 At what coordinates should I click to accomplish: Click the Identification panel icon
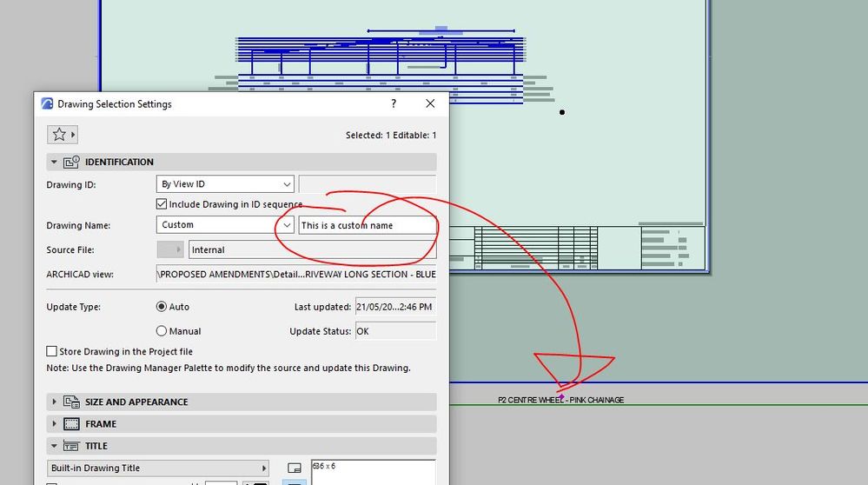tap(71, 162)
